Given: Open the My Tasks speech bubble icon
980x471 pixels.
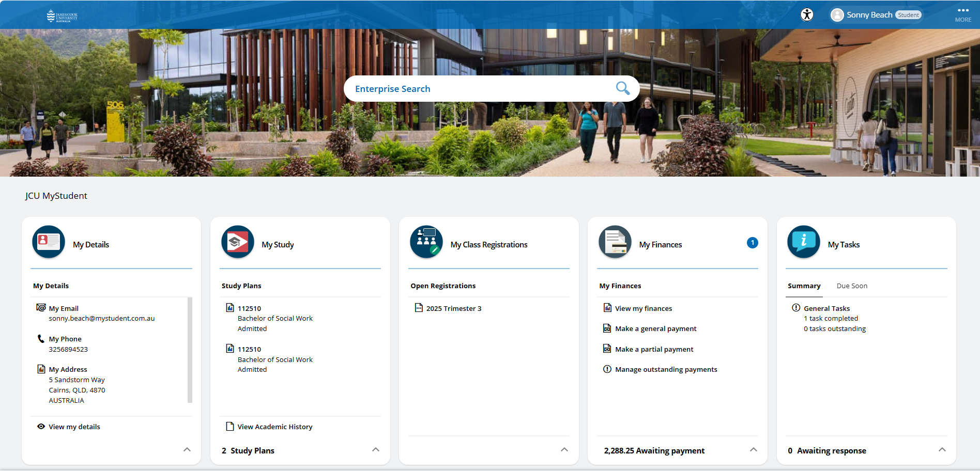Looking at the screenshot, I should tap(804, 242).
